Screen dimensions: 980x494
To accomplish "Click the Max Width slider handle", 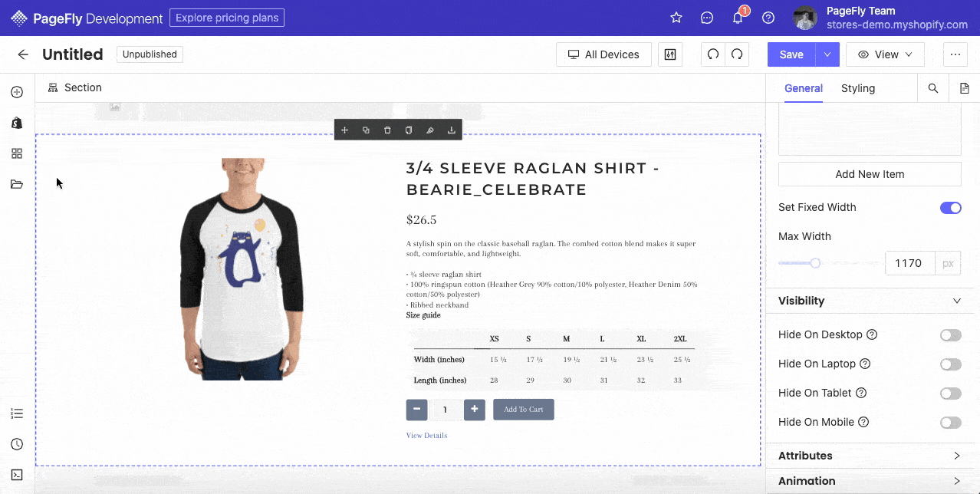I will tap(815, 263).
